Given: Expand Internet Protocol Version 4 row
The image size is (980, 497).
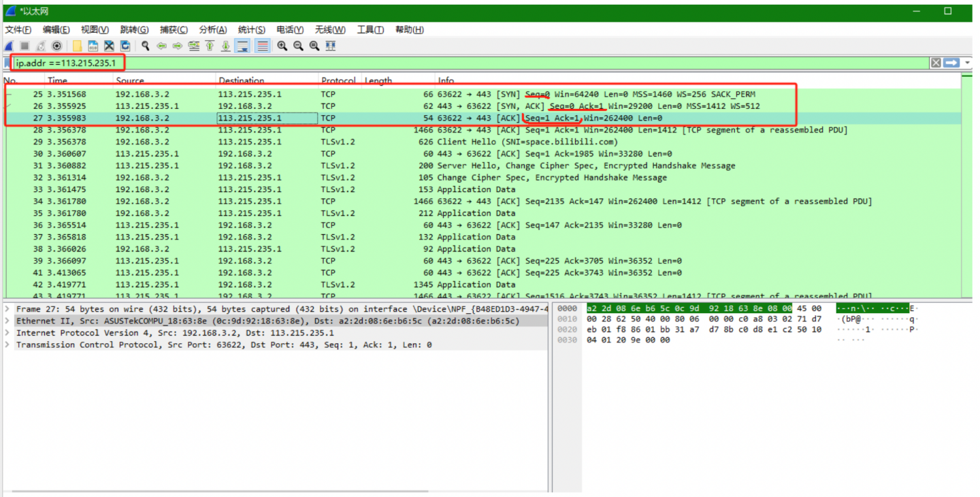Looking at the screenshot, I should click(x=7, y=333).
